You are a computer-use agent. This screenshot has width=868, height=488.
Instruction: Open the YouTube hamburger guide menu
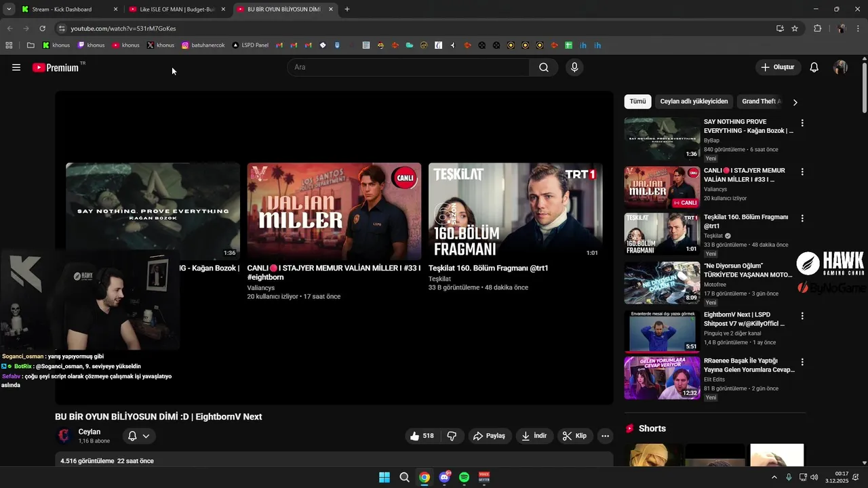click(x=16, y=67)
